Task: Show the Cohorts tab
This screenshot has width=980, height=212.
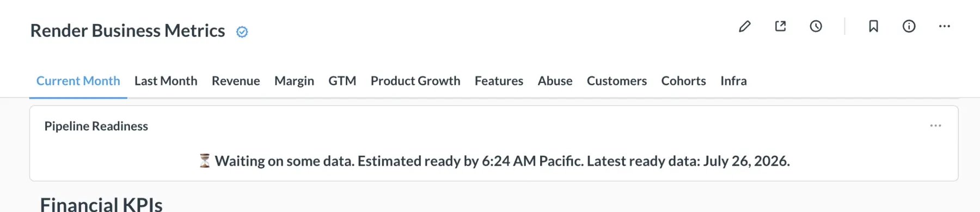Action: (683, 81)
